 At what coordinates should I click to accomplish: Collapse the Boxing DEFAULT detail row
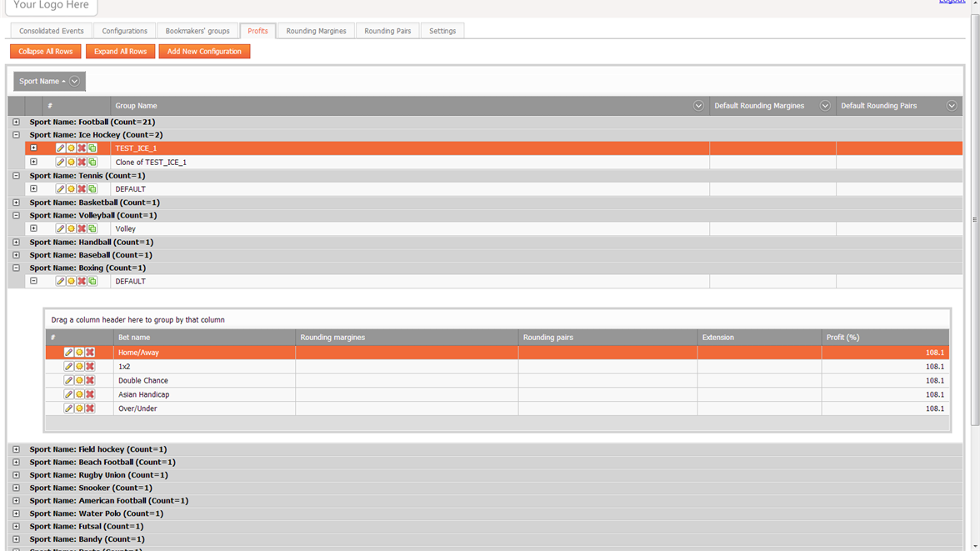point(33,282)
